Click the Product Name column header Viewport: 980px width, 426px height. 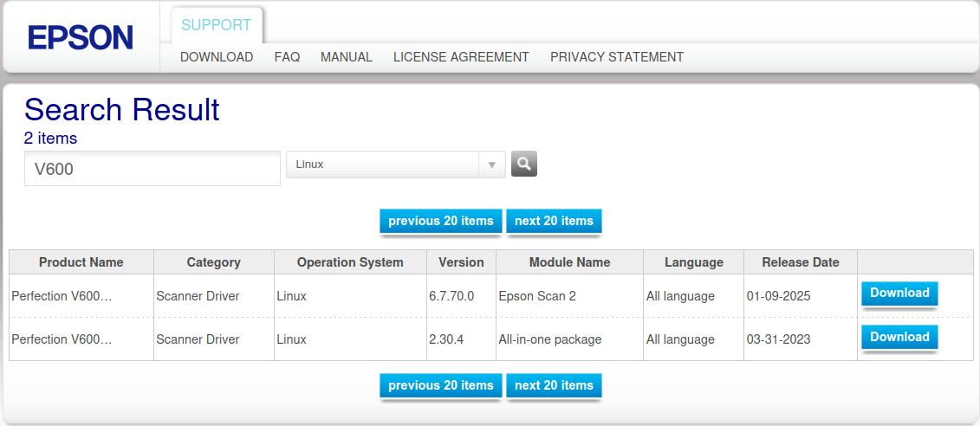[x=81, y=262]
